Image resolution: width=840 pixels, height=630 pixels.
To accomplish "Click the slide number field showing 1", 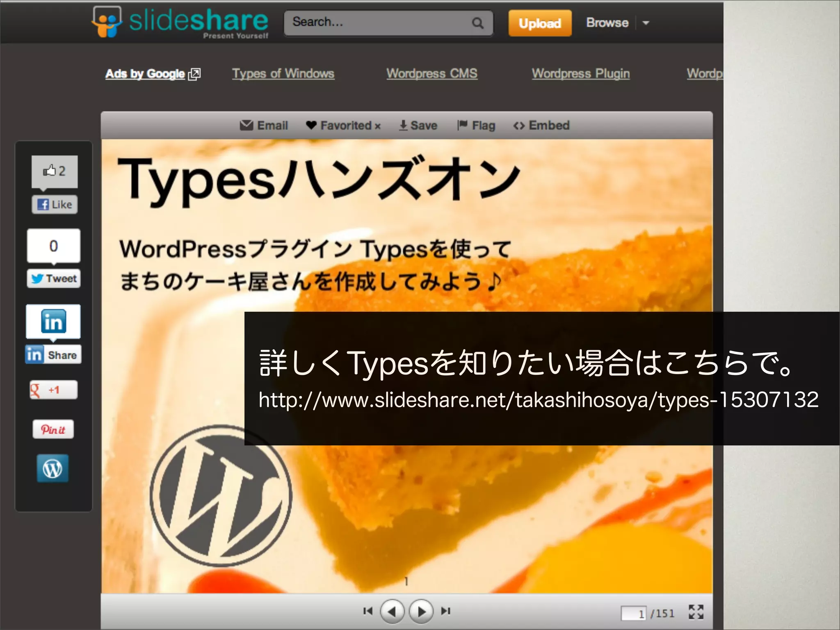I will coord(634,614).
